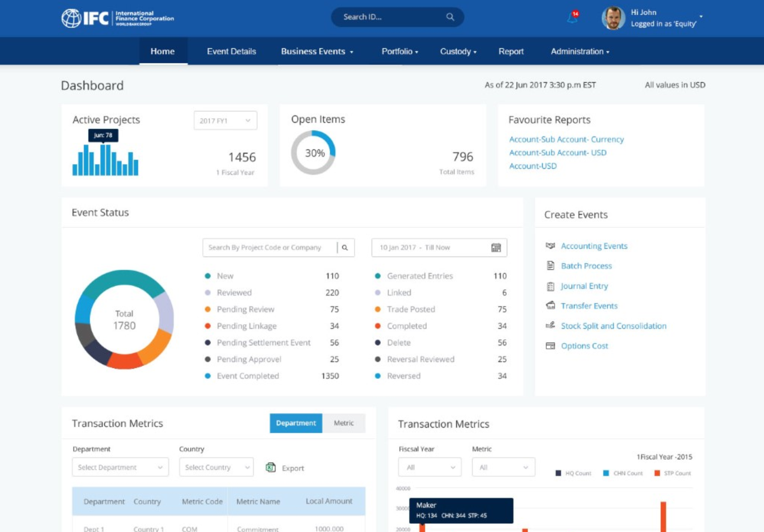764x532 pixels.
Task: Click the Excel export icon
Action: point(271,468)
